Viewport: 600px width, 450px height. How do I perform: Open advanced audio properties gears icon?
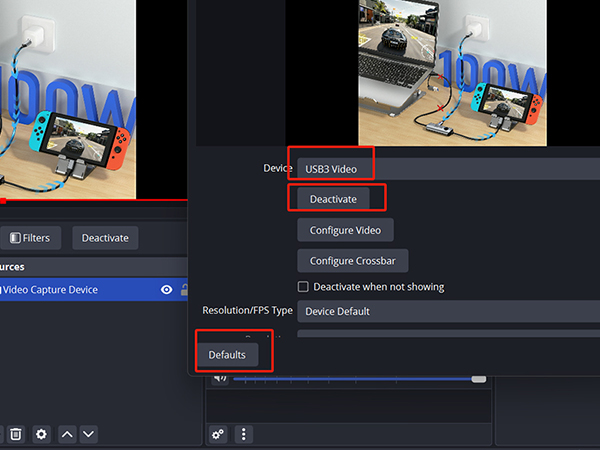pos(218,434)
